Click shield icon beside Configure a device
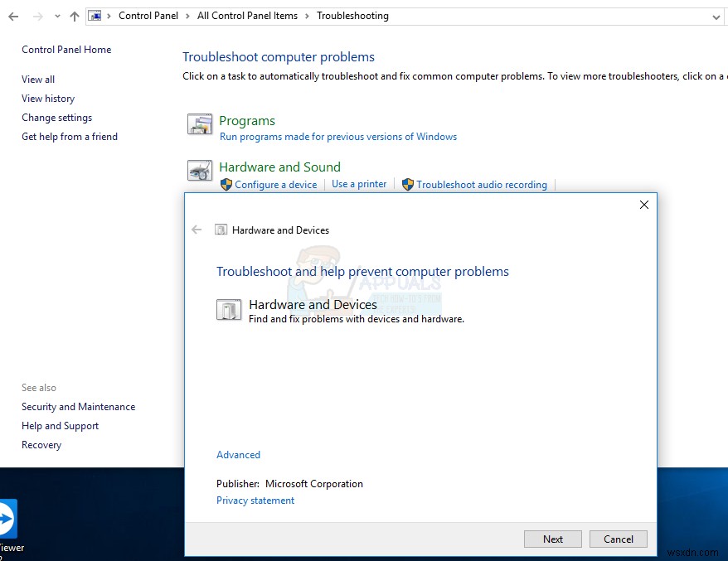The width and height of the screenshot is (728, 561). coord(226,185)
